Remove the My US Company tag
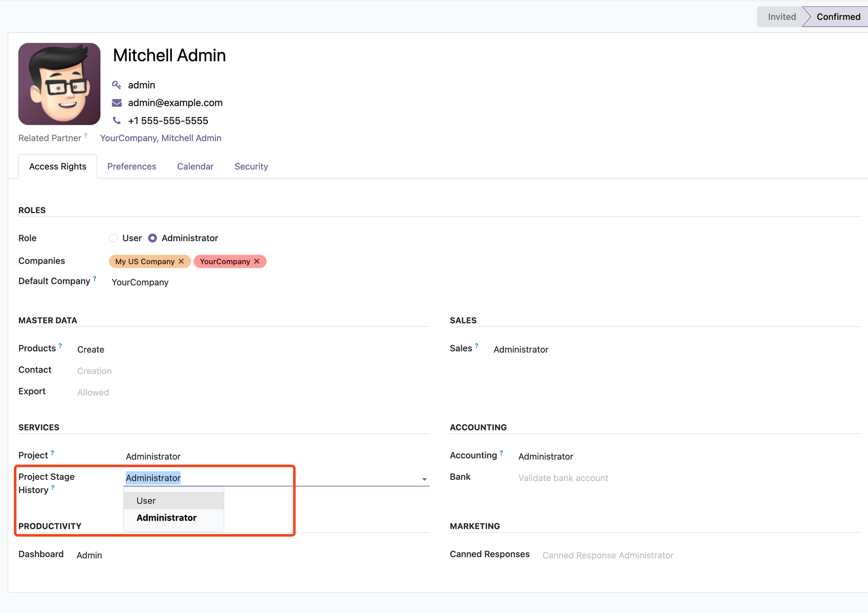Screen dimensions: 868x613 pos(181,262)
